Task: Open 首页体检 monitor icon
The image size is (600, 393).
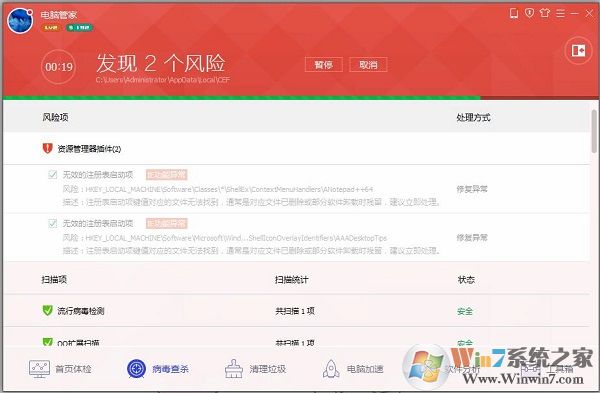Action: point(39,369)
